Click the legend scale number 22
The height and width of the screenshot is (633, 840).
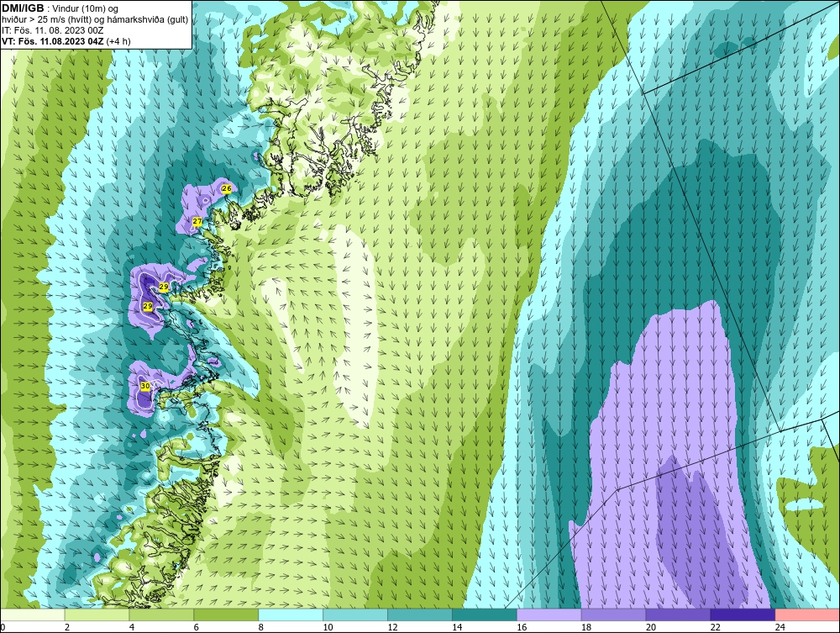(x=715, y=627)
